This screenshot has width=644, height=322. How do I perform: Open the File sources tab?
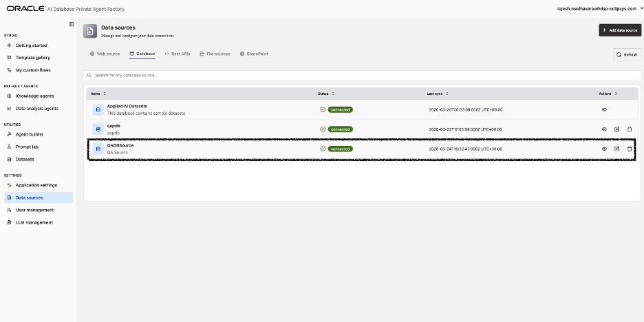tap(215, 54)
